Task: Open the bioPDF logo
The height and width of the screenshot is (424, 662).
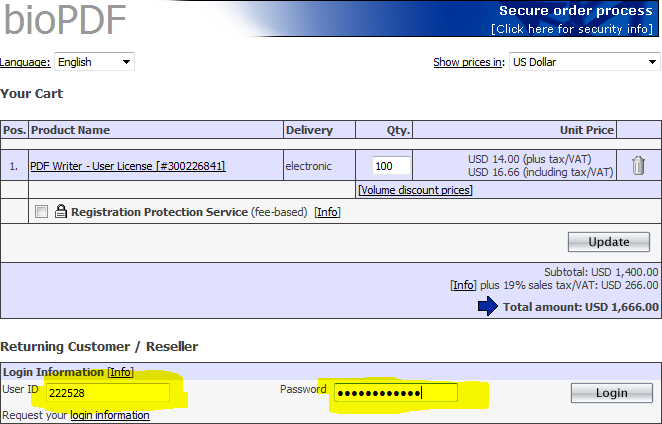Action: [65, 20]
